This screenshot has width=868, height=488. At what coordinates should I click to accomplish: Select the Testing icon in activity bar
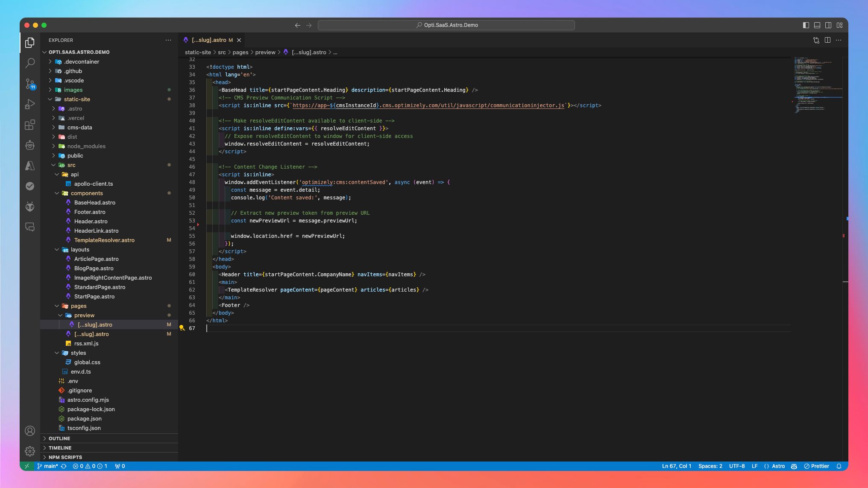[30, 186]
